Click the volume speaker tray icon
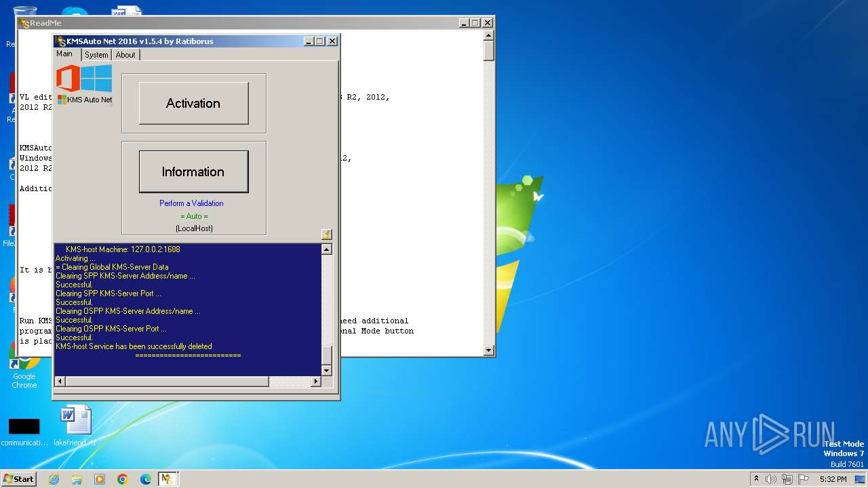This screenshot has width=868, height=488. (x=771, y=479)
